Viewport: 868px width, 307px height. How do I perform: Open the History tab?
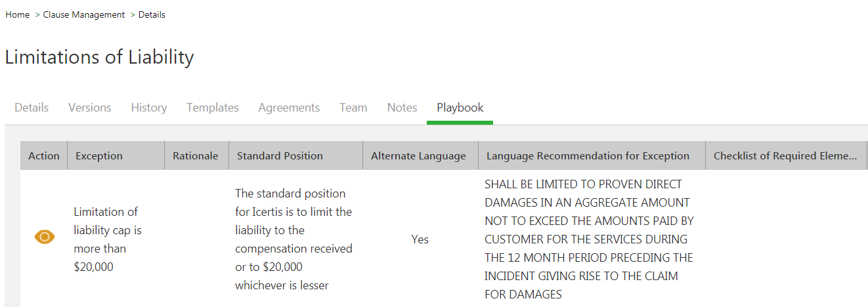pos(149,108)
